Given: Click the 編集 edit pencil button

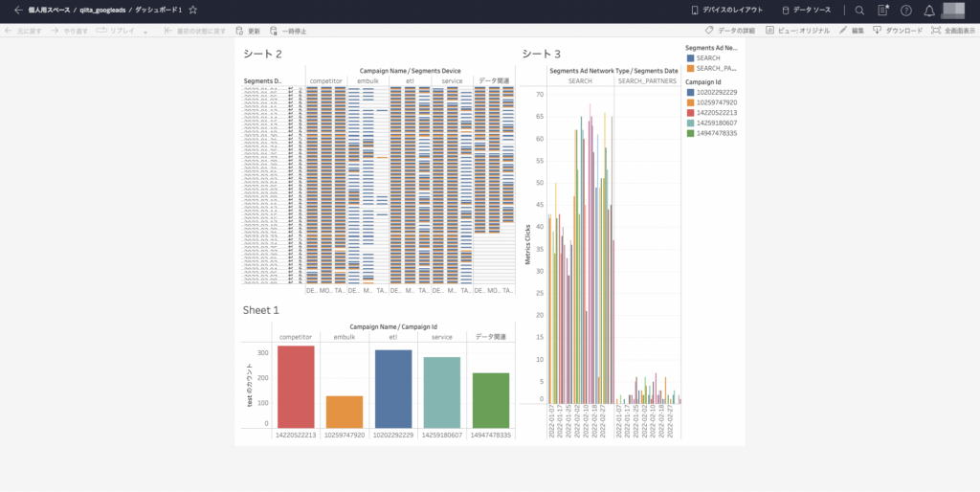Looking at the screenshot, I should (x=852, y=31).
